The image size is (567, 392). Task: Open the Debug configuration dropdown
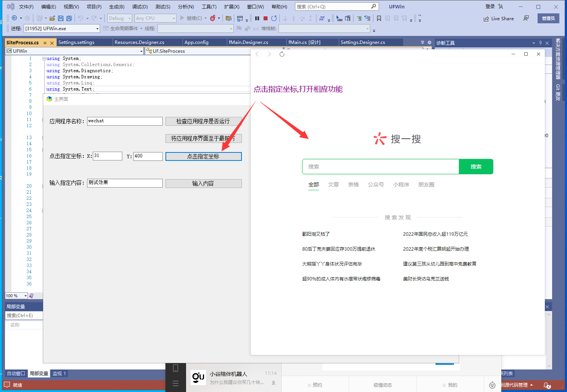[119, 18]
